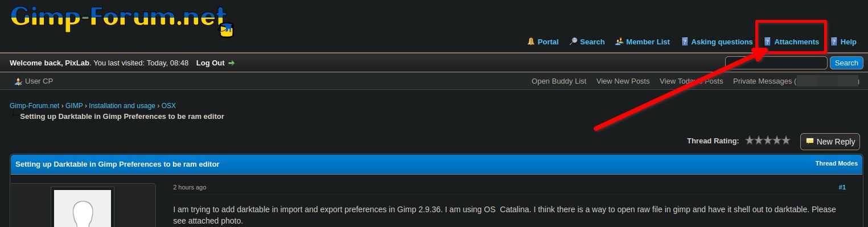Screen dimensions: 868x227
Task: Go to Installation and usage breadcrumb
Action: (122, 106)
